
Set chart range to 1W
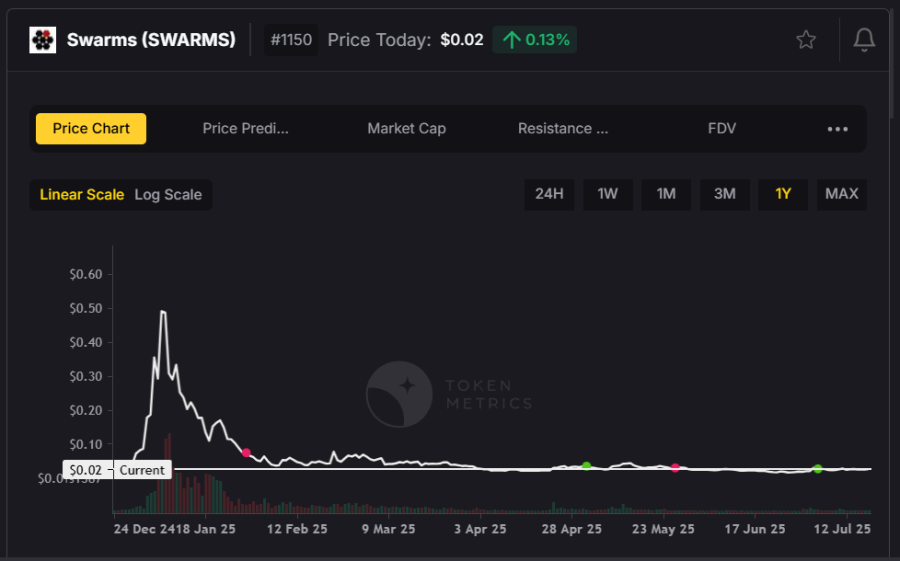pyautogui.click(x=608, y=194)
